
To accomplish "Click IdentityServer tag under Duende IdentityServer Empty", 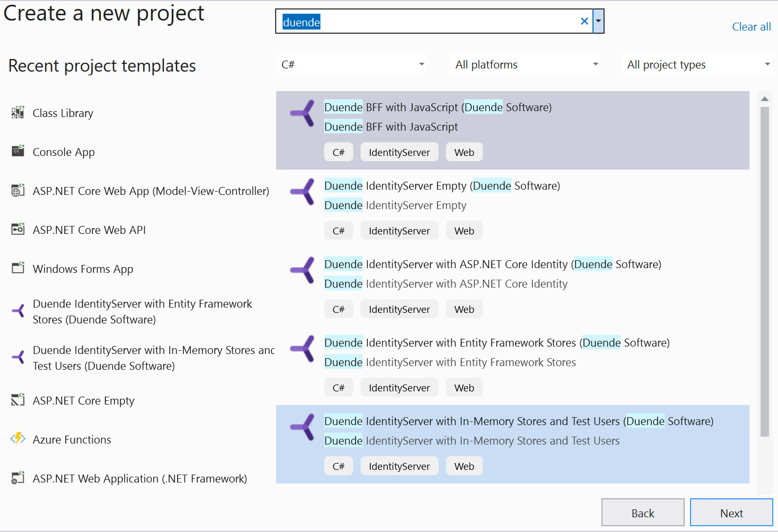I will tap(399, 231).
